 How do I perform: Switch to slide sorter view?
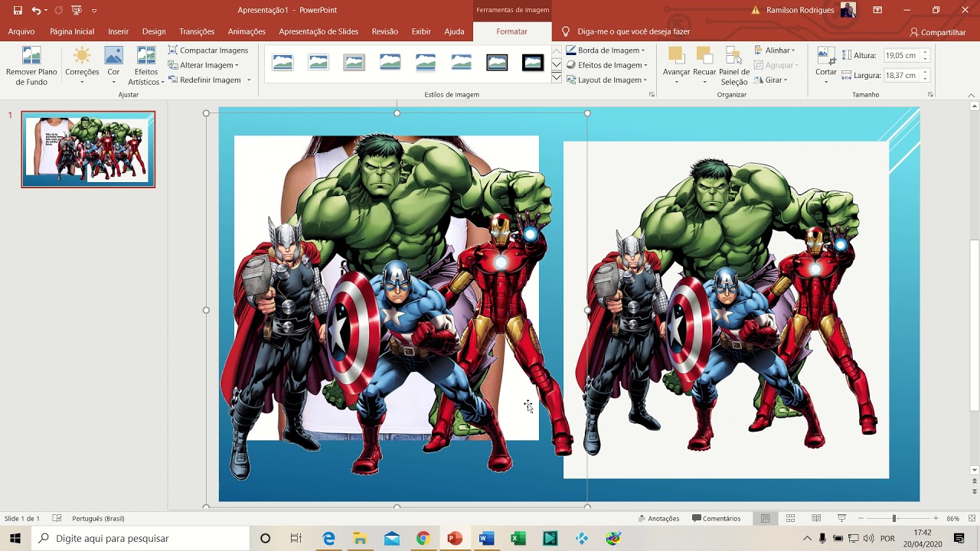(x=791, y=518)
